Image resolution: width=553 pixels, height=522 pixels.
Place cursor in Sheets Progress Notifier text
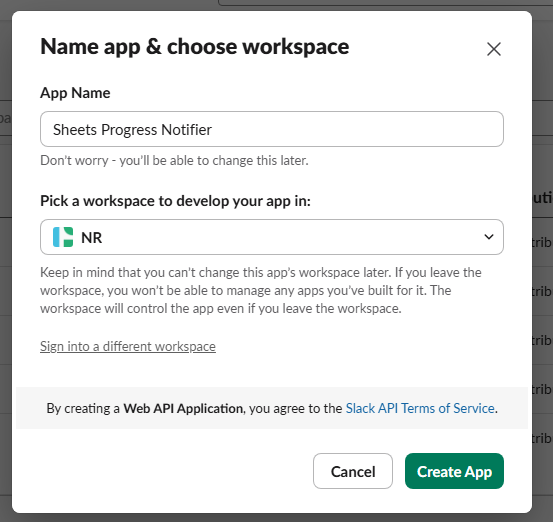132,130
